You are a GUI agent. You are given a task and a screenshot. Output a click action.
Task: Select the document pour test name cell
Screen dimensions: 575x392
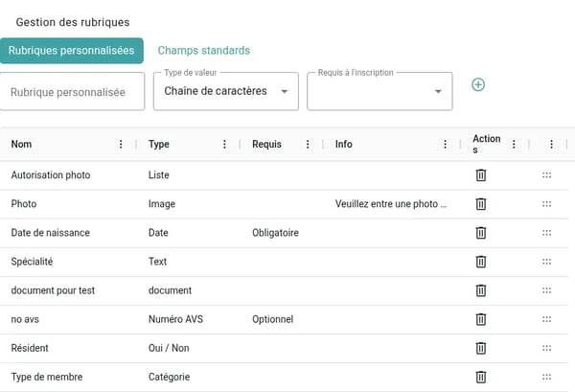click(x=53, y=290)
